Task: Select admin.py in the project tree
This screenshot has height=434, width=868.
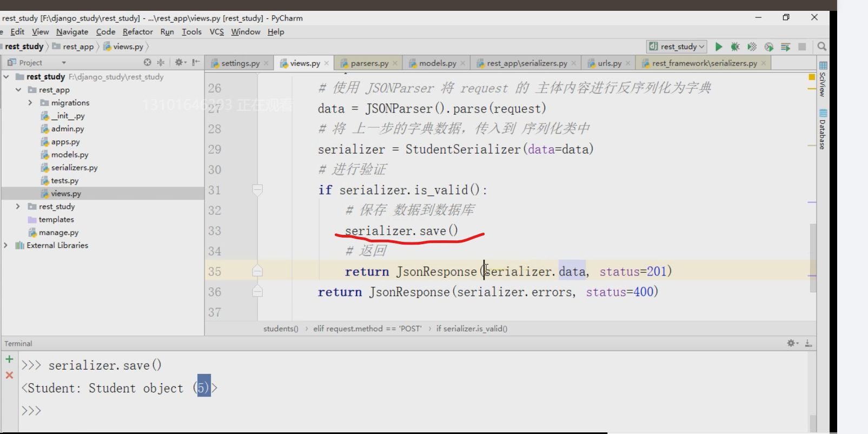Action: point(68,129)
